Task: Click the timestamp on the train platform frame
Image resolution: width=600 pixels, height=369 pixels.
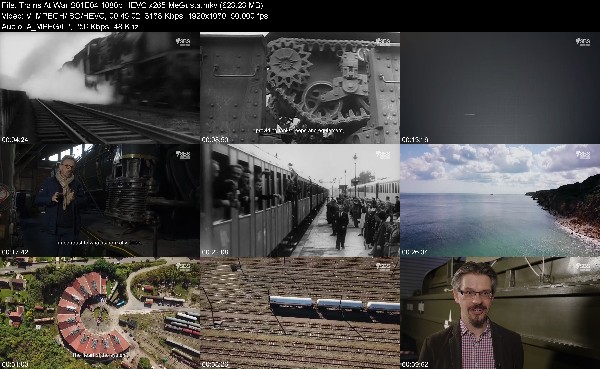Action: tap(215, 252)
